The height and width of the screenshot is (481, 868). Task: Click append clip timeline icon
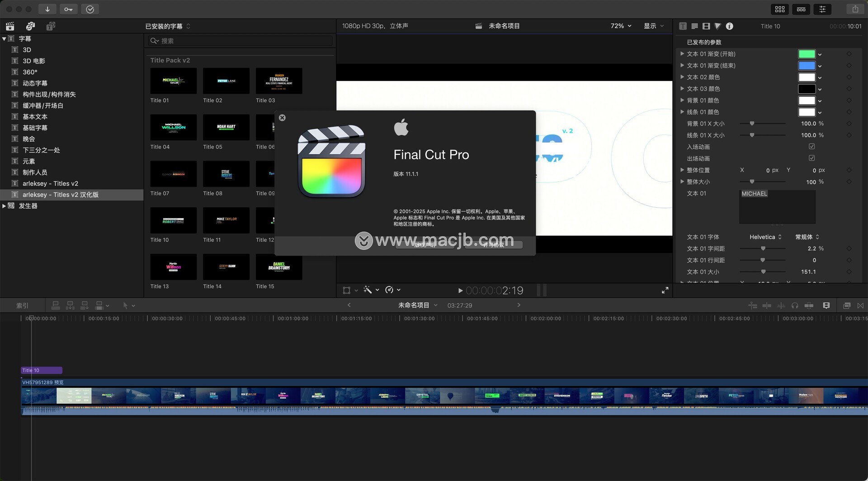click(x=85, y=306)
